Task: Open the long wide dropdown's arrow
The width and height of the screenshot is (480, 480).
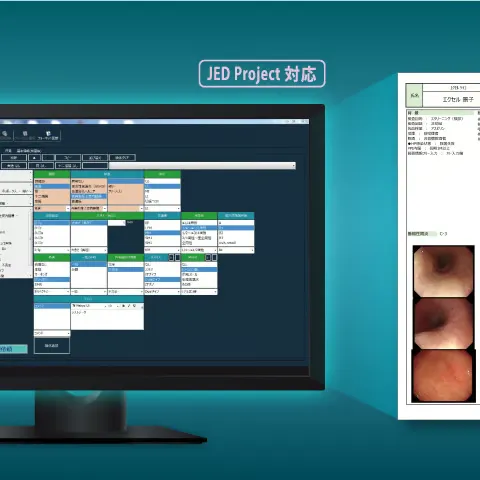Action: point(293,166)
